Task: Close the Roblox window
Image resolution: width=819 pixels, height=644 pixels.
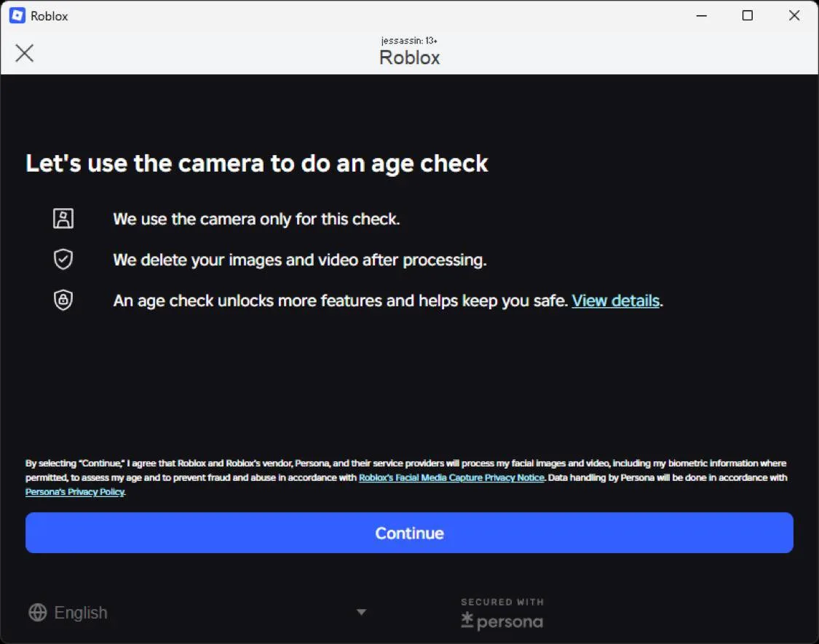Action: click(794, 16)
